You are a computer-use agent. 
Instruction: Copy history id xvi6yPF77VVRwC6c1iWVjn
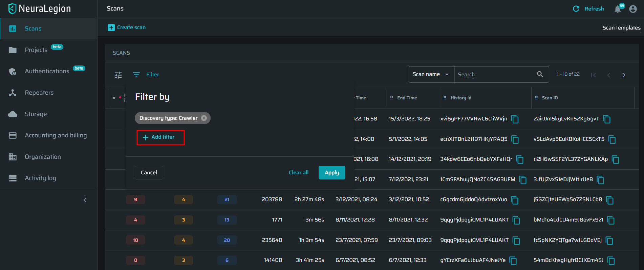pos(515,119)
